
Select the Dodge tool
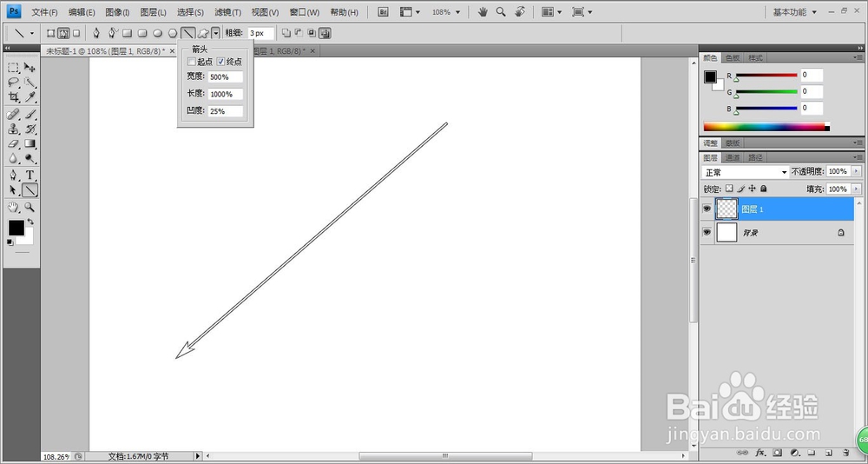(30, 159)
